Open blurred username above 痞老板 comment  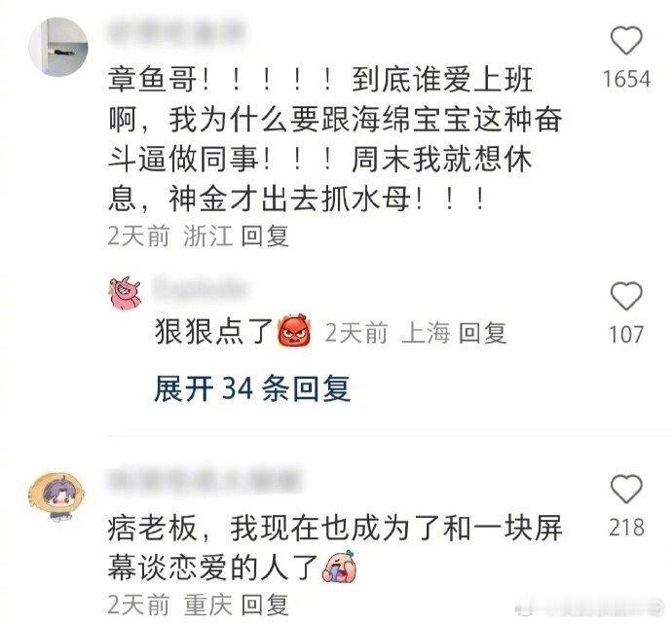[x=204, y=479]
